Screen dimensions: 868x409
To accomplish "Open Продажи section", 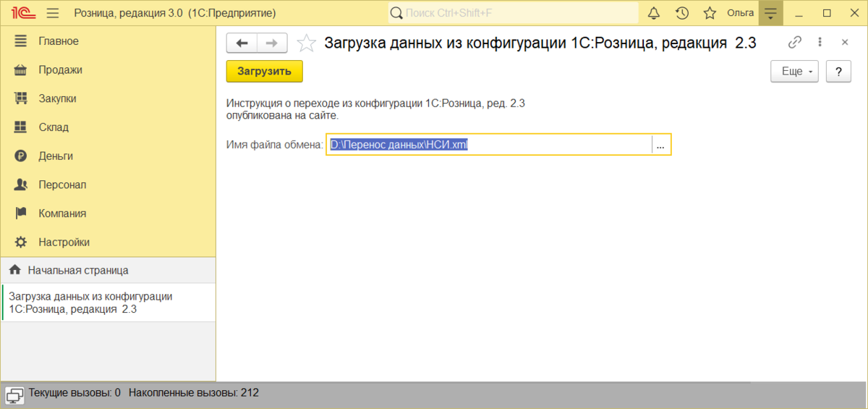I will coord(108,69).
